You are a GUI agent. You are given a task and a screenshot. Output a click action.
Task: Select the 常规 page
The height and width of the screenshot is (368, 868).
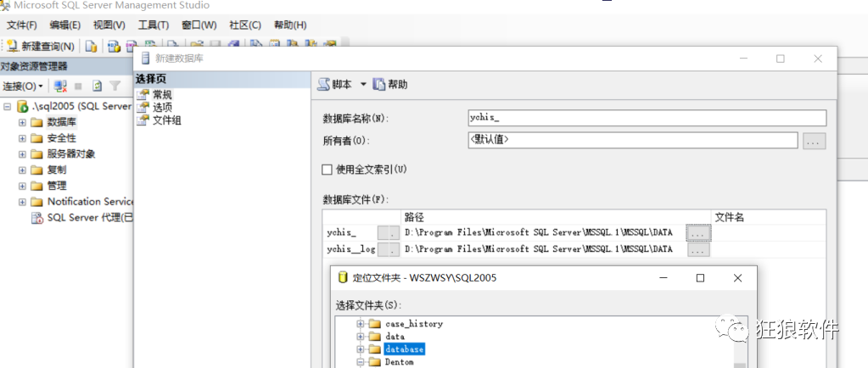click(x=162, y=95)
